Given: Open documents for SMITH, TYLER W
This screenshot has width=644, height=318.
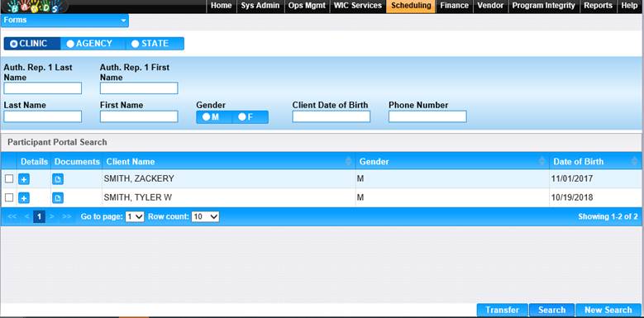Looking at the screenshot, I should [58, 198].
